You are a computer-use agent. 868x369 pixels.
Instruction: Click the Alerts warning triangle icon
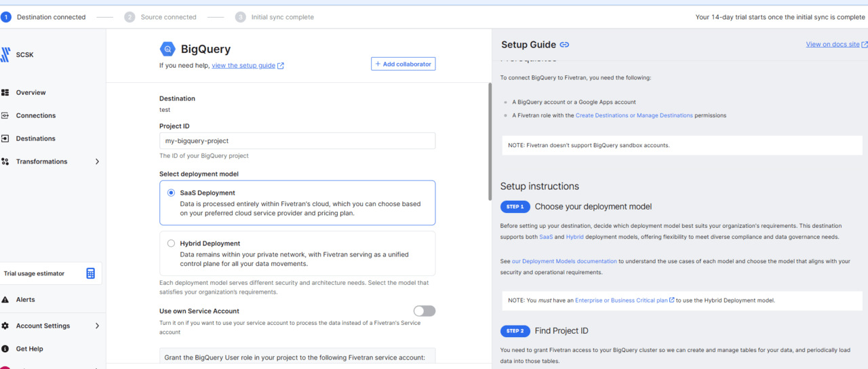pyautogui.click(x=5, y=299)
